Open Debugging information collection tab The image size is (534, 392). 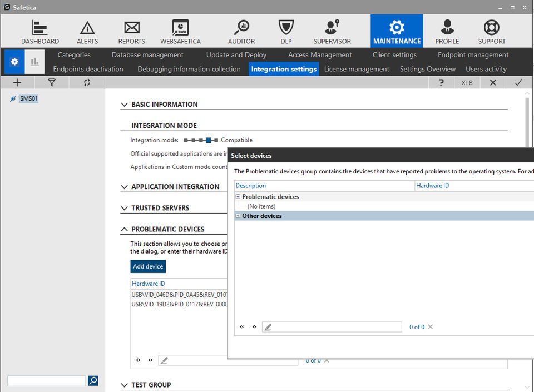[x=189, y=69]
